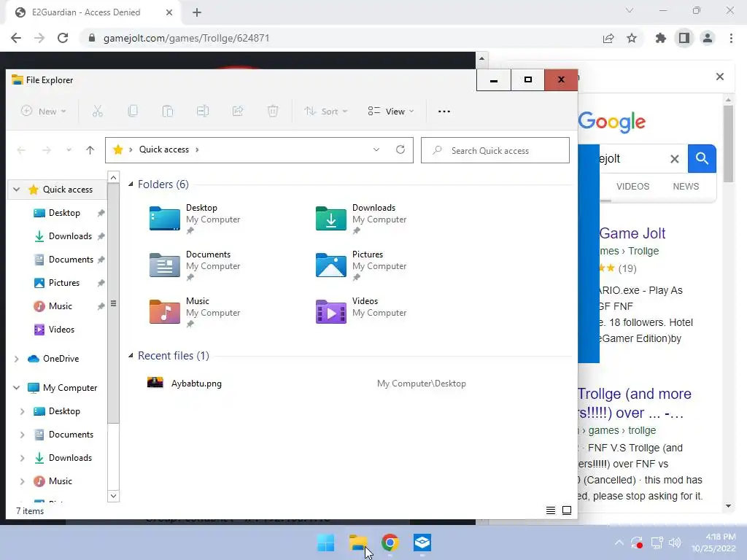Open recent locations dropdown arrow
Screen dimensions: 747x560
pyautogui.click(x=69, y=150)
